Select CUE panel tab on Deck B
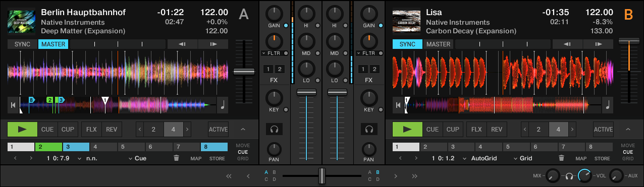Screen dimensions: 644x187 click(628, 152)
